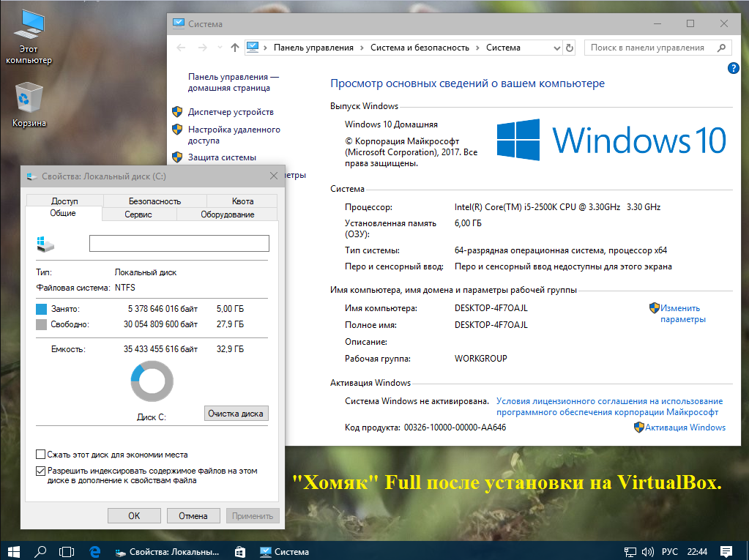Click Изменить параметры link
The width and height of the screenshot is (749, 560).
point(682,313)
